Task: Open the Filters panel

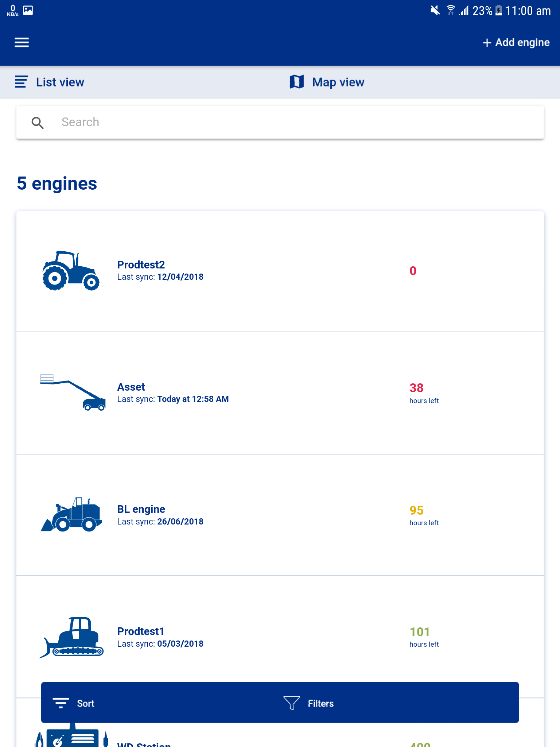Action: point(308,703)
